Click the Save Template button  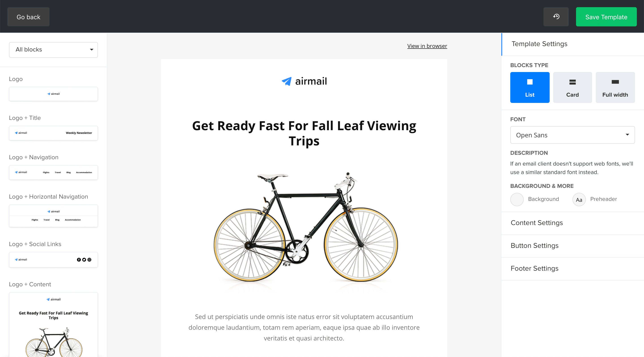coord(607,17)
